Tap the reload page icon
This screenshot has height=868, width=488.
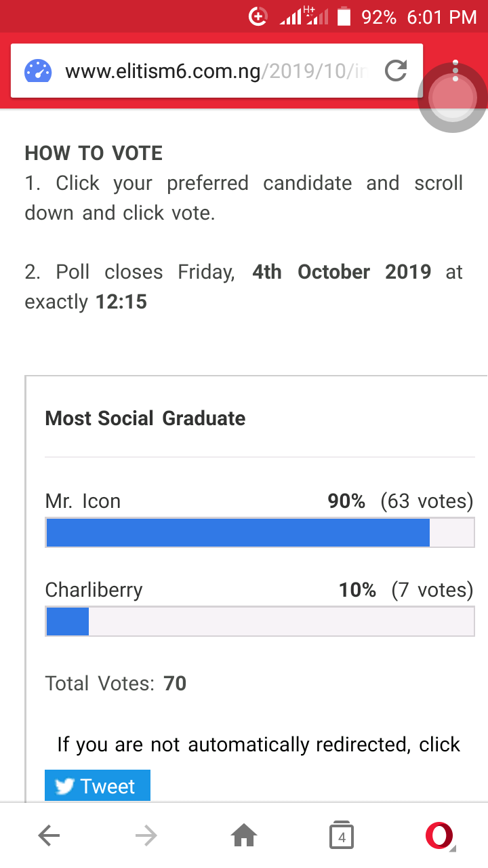pyautogui.click(x=396, y=71)
